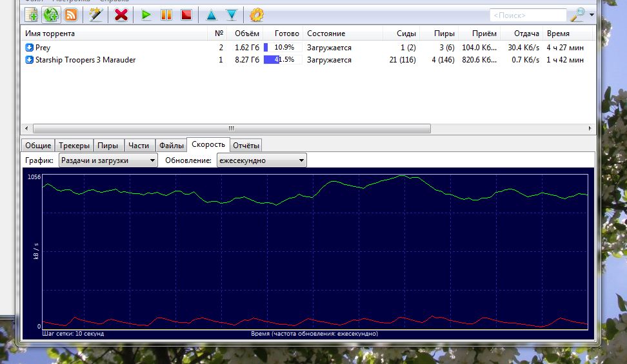Image resolution: width=627 pixels, height=364 pixels.
Task: Move torrent down the queue
Action: 231,14
